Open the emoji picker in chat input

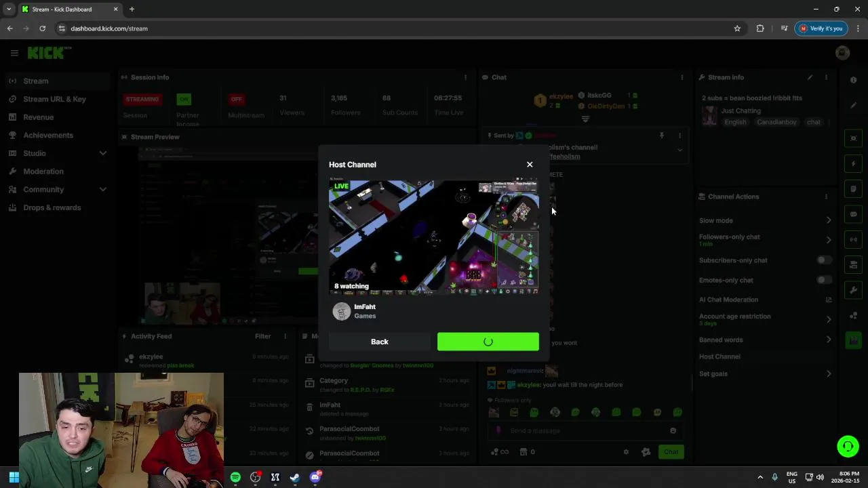point(673,430)
